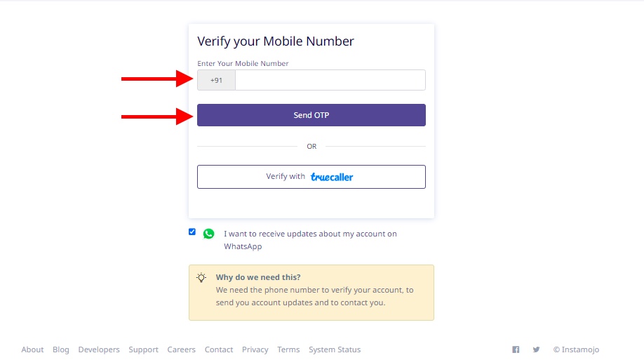Visit the Developers footer link

99,349
